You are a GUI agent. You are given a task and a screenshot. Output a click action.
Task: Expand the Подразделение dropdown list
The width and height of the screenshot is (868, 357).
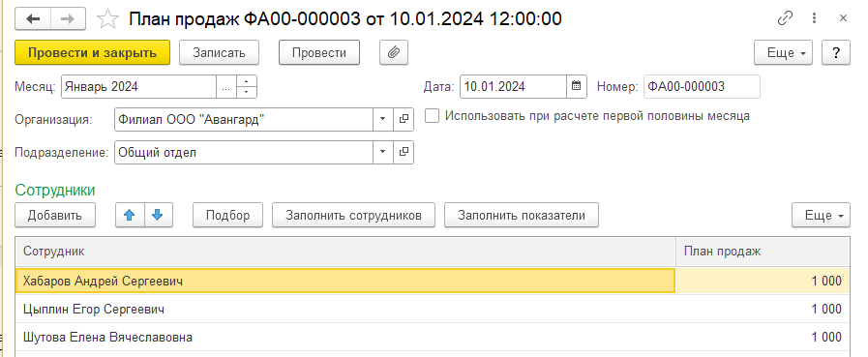click(x=383, y=152)
